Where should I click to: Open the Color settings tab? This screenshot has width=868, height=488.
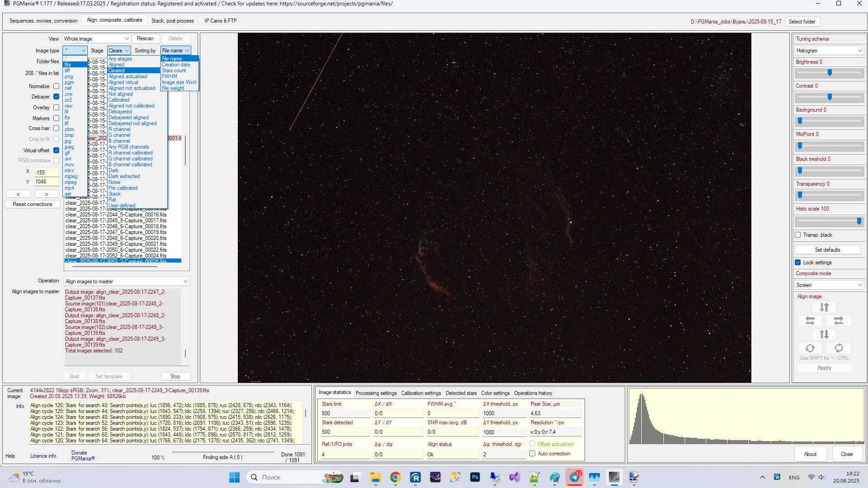pyautogui.click(x=495, y=393)
